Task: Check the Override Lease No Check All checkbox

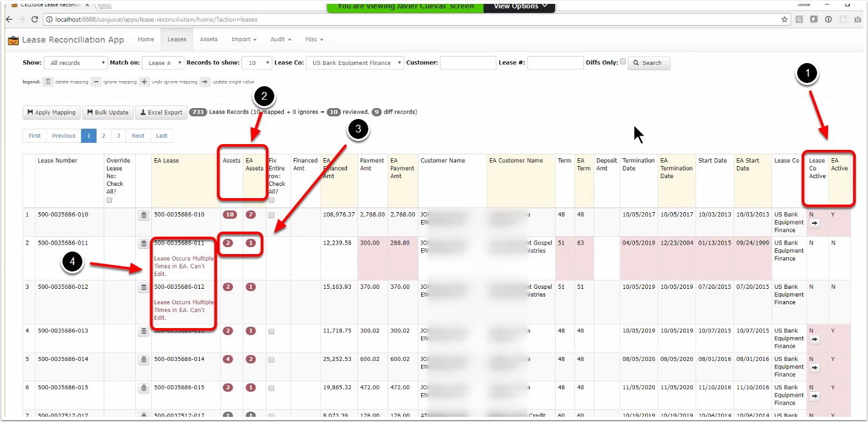Action: click(x=109, y=200)
